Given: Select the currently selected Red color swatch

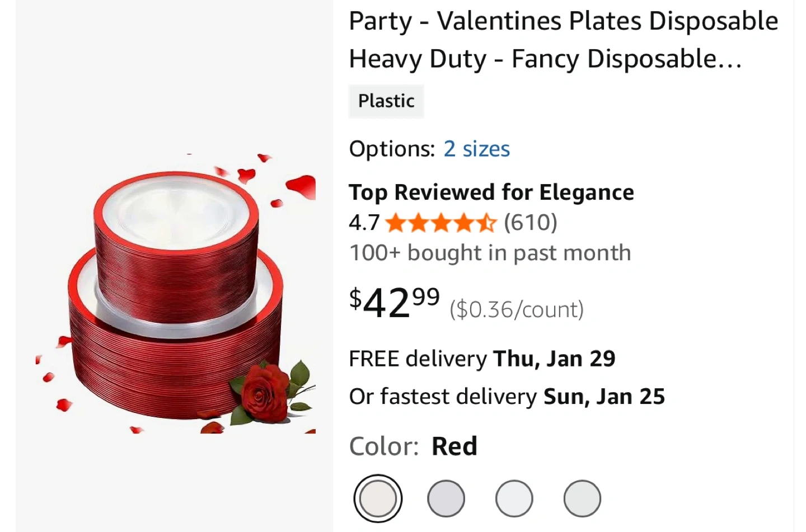Looking at the screenshot, I should coord(378,498).
